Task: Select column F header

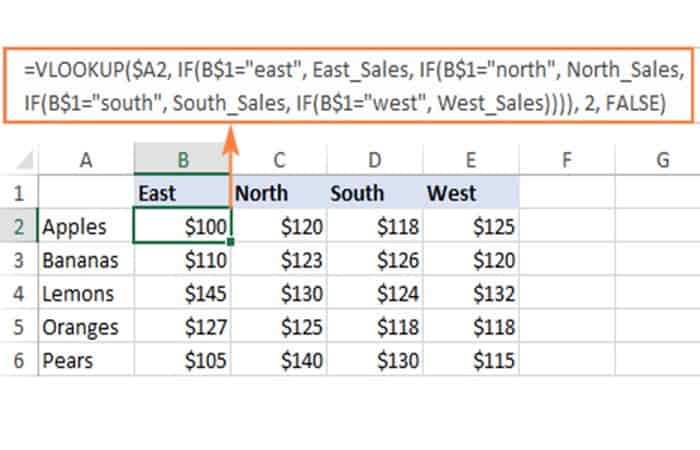Action: [x=567, y=158]
